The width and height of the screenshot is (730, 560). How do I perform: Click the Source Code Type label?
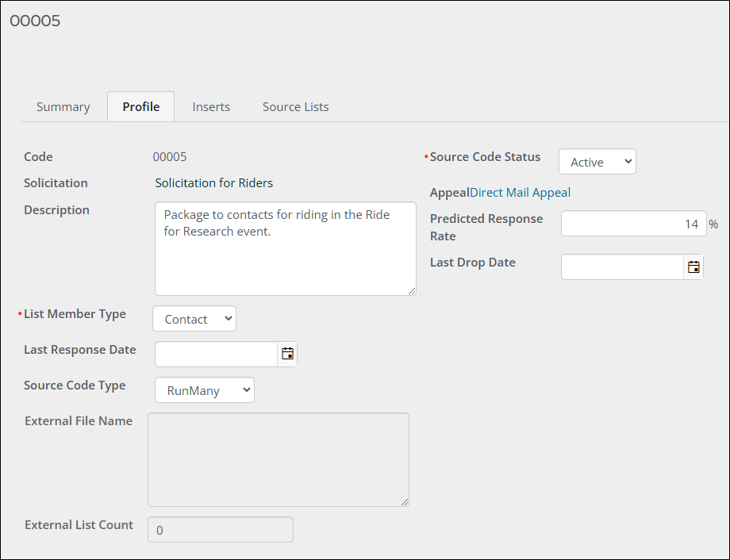75,385
